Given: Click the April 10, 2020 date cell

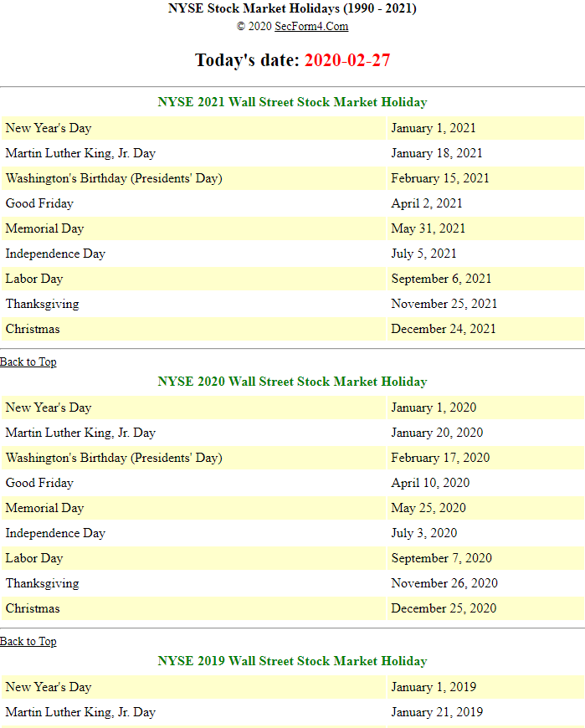Looking at the screenshot, I should tap(430, 483).
